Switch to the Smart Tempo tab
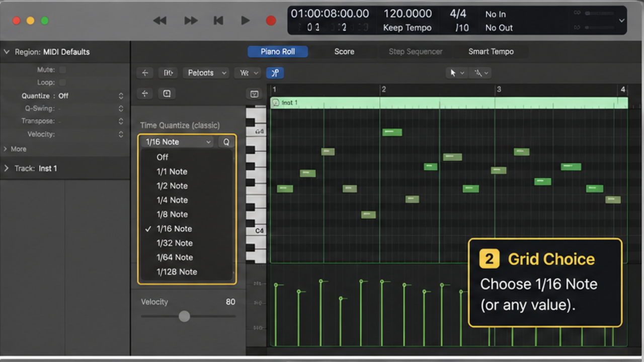This screenshot has width=644, height=362. click(x=491, y=51)
